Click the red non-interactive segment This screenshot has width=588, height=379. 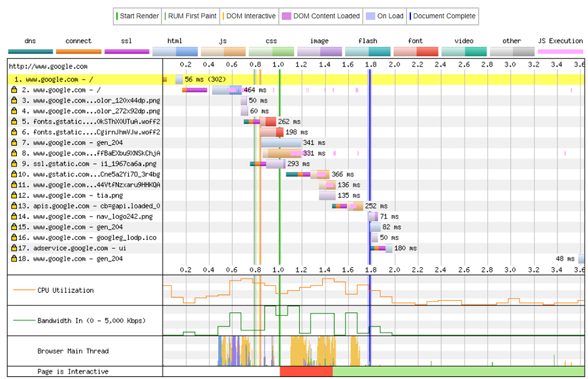tap(306, 372)
